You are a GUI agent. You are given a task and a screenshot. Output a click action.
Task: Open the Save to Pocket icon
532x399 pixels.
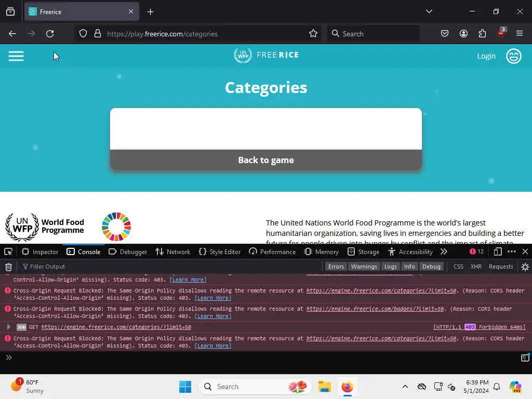(x=445, y=34)
